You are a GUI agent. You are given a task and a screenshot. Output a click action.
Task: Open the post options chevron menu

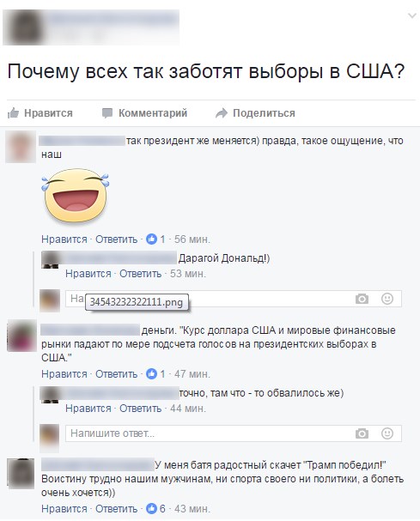tap(411, 15)
